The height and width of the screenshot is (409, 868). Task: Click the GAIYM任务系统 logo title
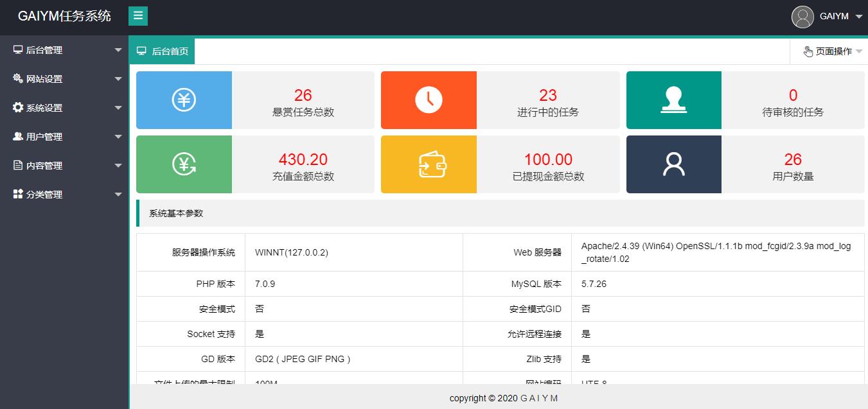pyautogui.click(x=64, y=17)
